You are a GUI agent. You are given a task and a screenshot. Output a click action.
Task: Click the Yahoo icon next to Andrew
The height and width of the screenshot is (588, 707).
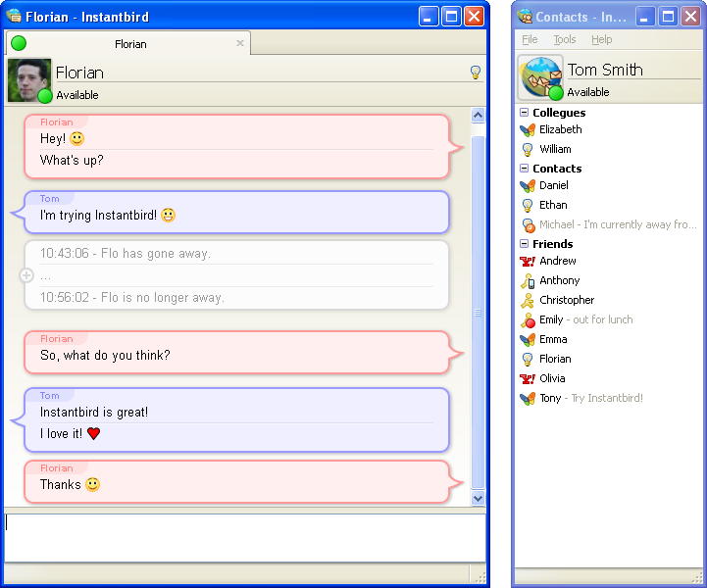point(528,262)
